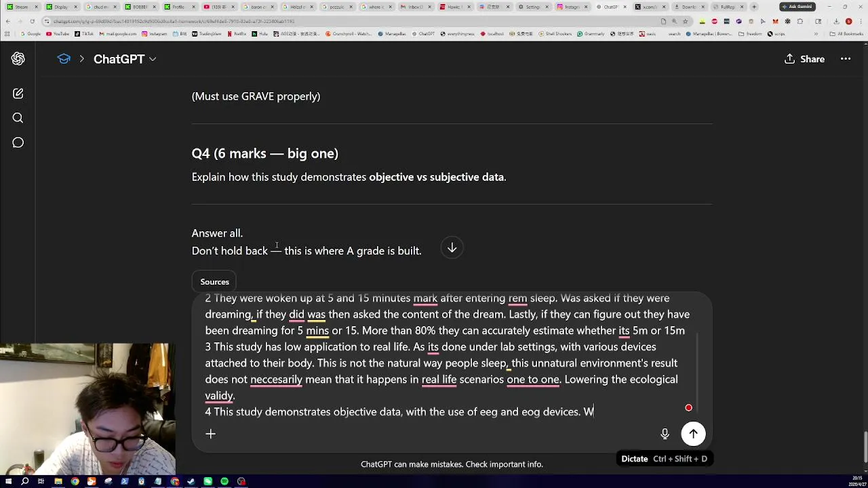Open the ChatGPT logo home button
The height and width of the screenshot is (488, 868).
pos(18,59)
